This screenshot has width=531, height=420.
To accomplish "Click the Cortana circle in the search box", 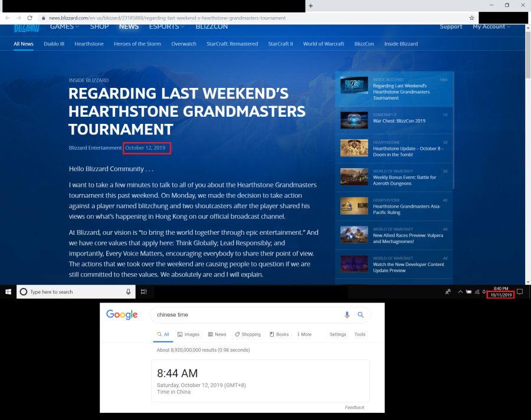I will [24, 291].
